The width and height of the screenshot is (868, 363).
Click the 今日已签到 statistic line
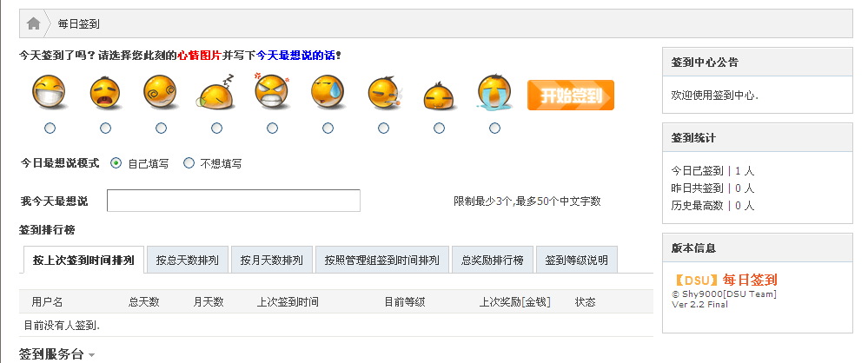tap(712, 171)
